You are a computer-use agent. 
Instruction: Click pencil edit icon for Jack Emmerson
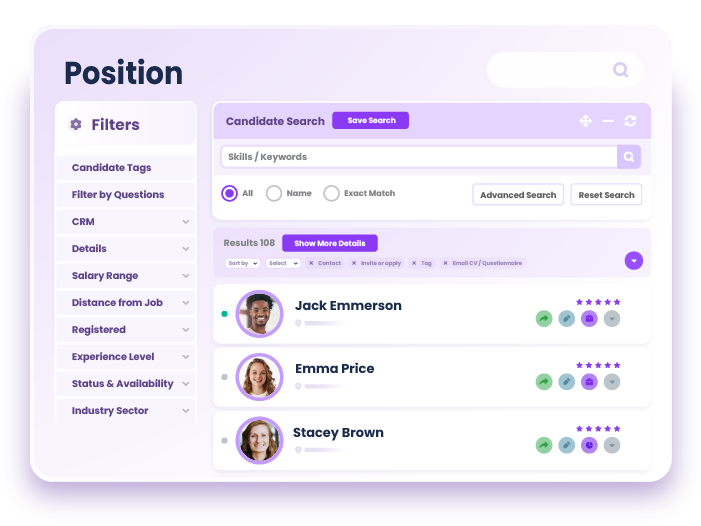[566, 319]
